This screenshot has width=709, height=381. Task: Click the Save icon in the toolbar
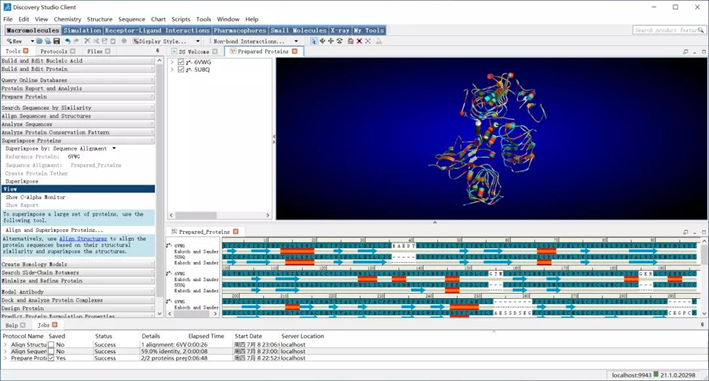(x=57, y=41)
